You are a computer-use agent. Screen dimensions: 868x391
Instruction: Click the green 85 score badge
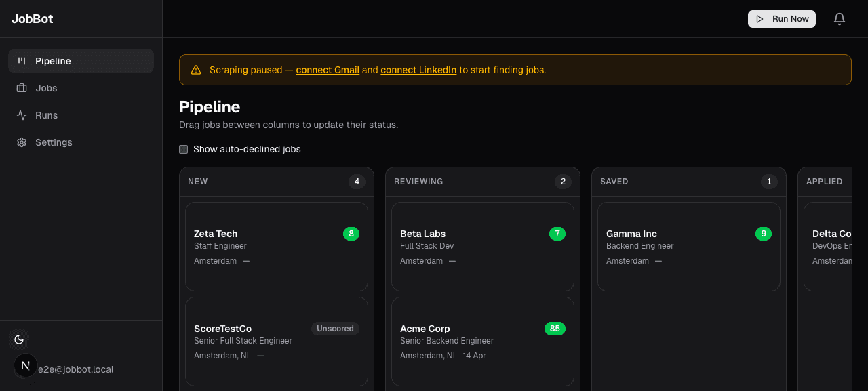click(x=555, y=329)
